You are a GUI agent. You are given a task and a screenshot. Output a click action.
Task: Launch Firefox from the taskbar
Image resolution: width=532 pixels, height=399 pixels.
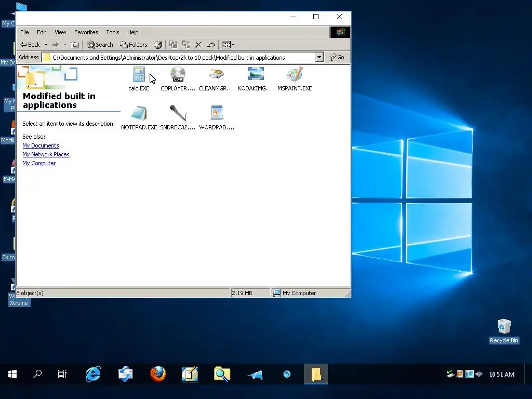pos(158,374)
